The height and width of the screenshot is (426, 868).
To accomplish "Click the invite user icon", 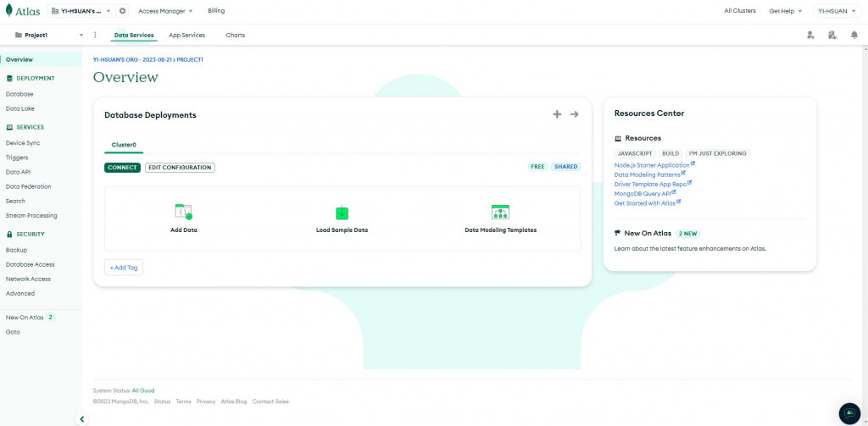I will pyautogui.click(x=810, y=35).
